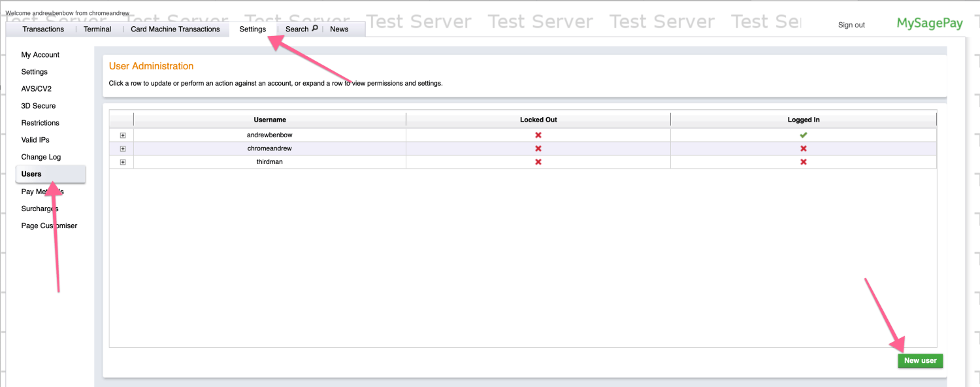The image size is (980, 387).
Task: Expand the andrewbenbow user row
Action: click(122, 135)
